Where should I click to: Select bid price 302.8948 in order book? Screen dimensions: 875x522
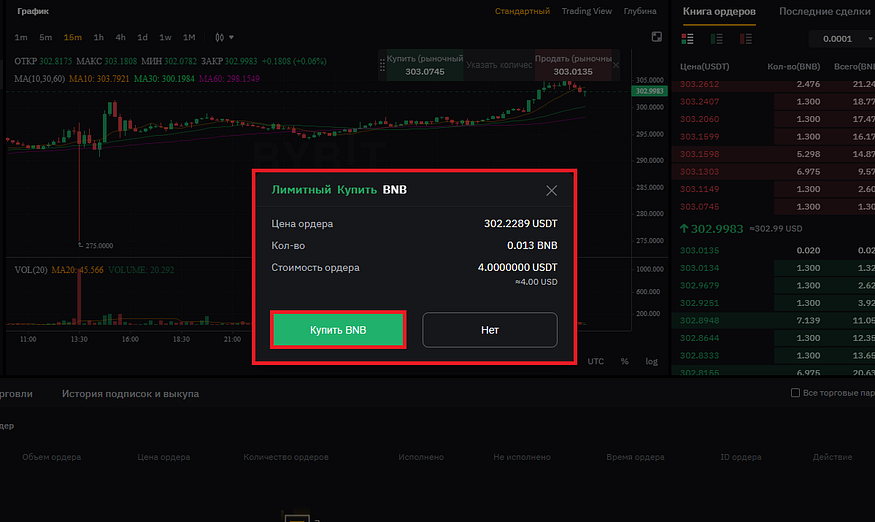pos(699,320)
